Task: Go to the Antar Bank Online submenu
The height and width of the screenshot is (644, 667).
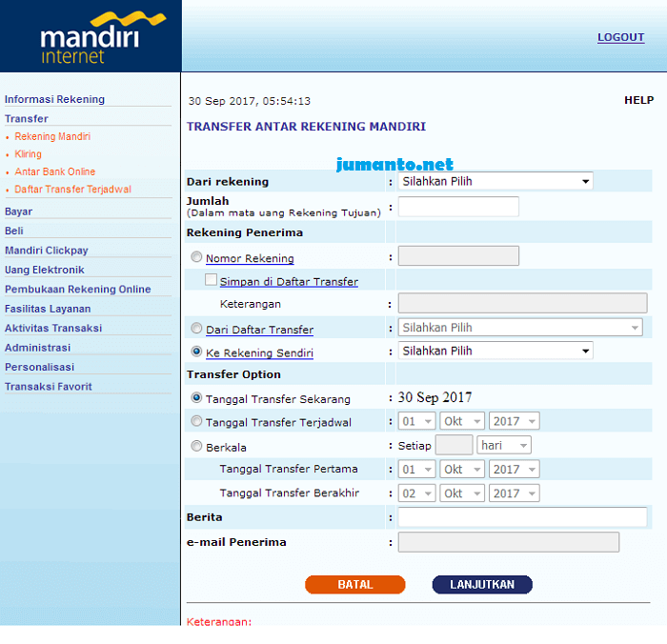Action: pyautogui.click(x=55, y=171)
